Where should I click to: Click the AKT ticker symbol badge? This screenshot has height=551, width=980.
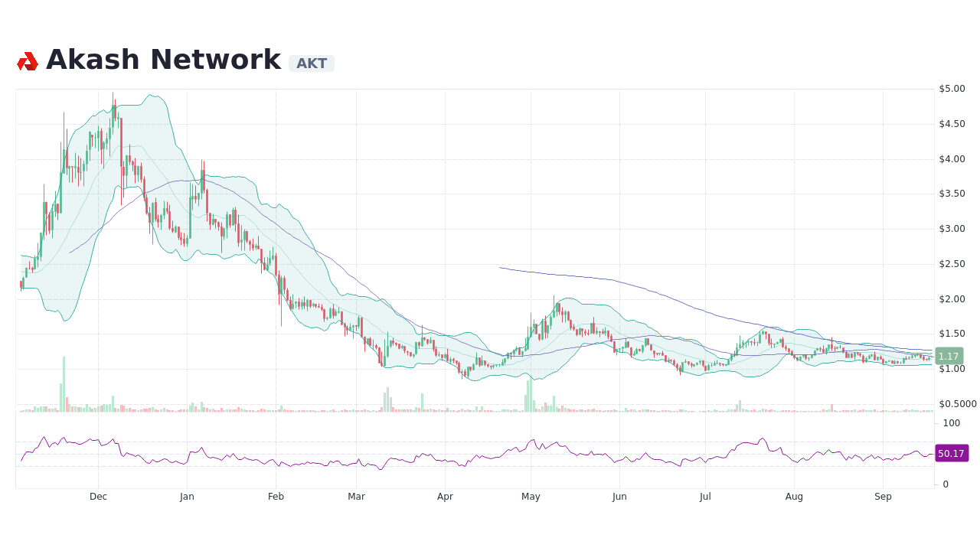(x=312, y=64)
